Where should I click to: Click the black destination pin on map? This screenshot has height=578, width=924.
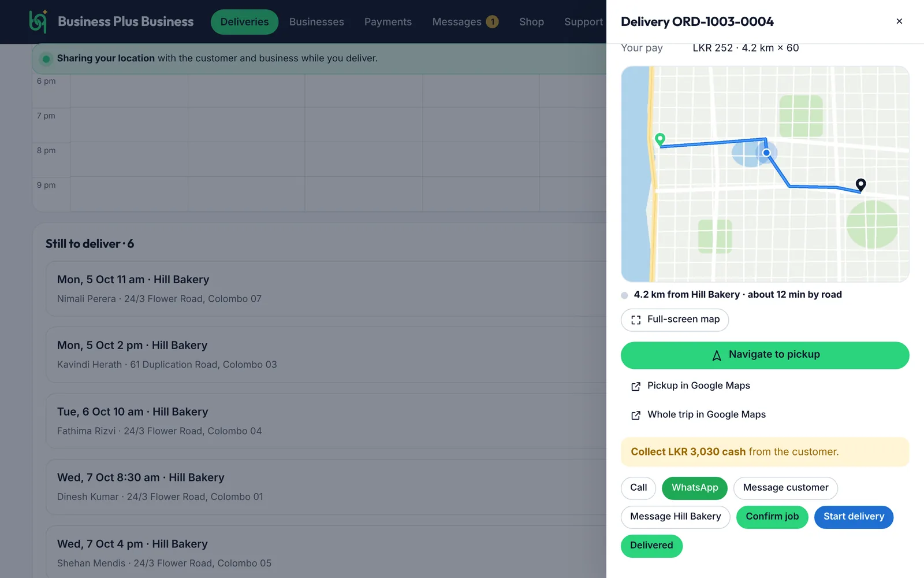click(860, 185)
